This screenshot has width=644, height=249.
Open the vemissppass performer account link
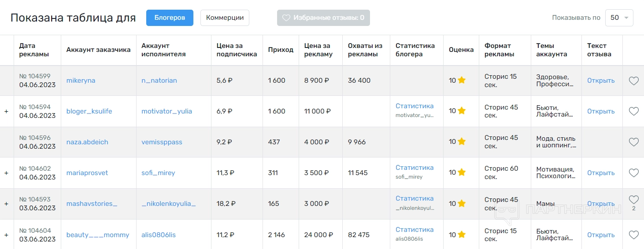(x=162, y=142)
